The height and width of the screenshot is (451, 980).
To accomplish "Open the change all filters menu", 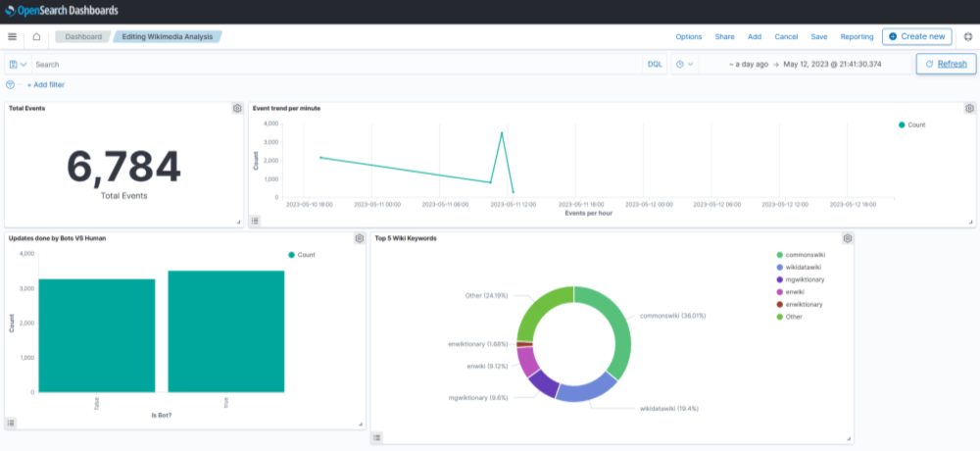I will click(x=11, y=84).
